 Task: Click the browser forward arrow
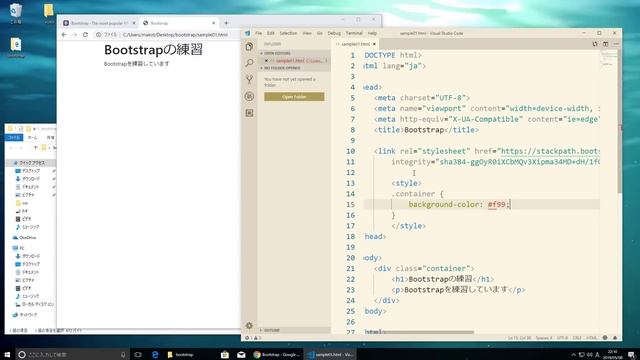click(x=75, y=35)
